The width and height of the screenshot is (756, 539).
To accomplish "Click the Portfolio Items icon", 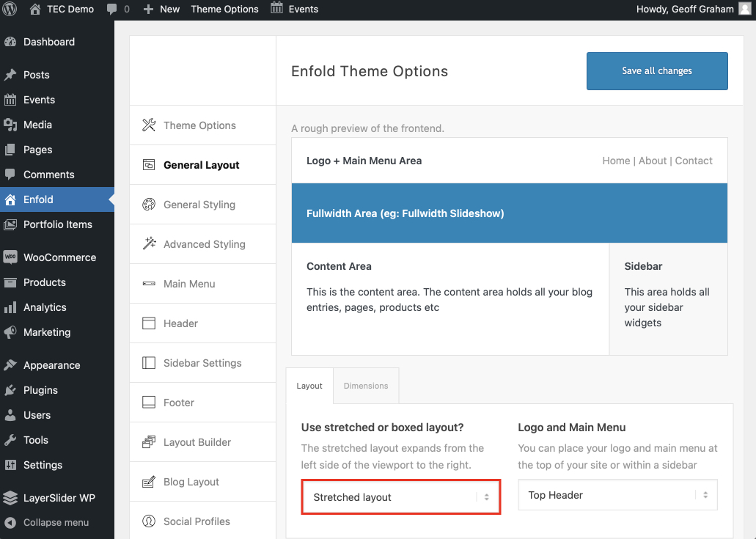I will (x=10, y=224).
